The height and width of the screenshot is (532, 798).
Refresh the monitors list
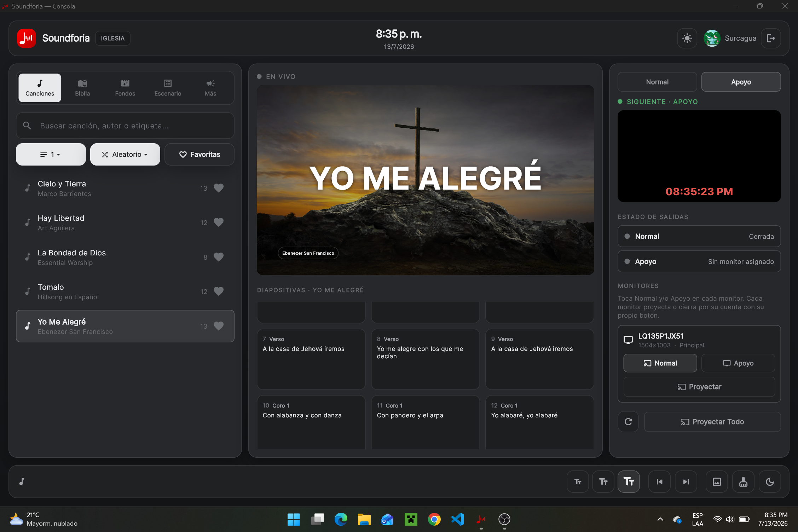[x=628, y=422]
